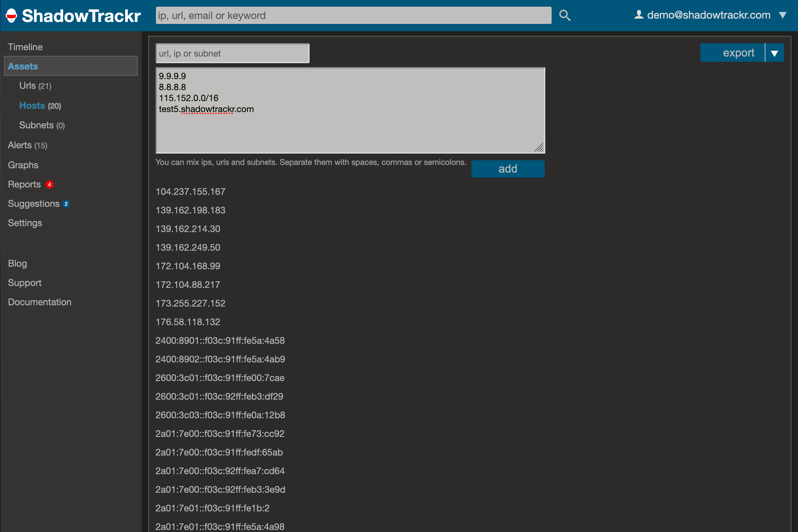Open the Graphs page

click(23, 165)
